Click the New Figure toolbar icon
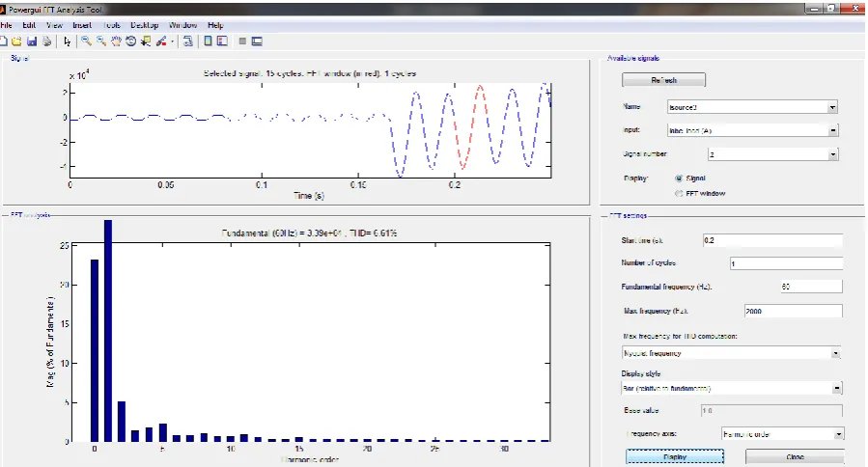Viewport: 868px width, 467px height. (x=3, y=41)
